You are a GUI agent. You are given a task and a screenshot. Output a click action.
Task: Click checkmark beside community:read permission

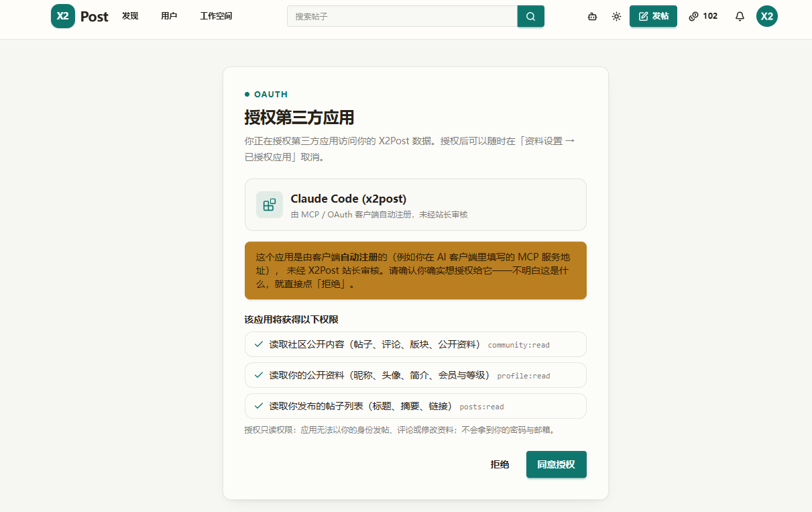tap(259, 344)
